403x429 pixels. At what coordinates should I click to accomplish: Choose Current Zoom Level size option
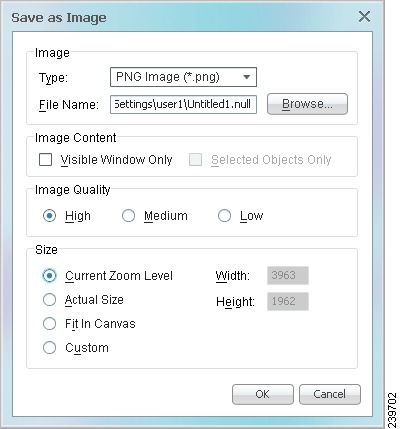click(49, 276)
